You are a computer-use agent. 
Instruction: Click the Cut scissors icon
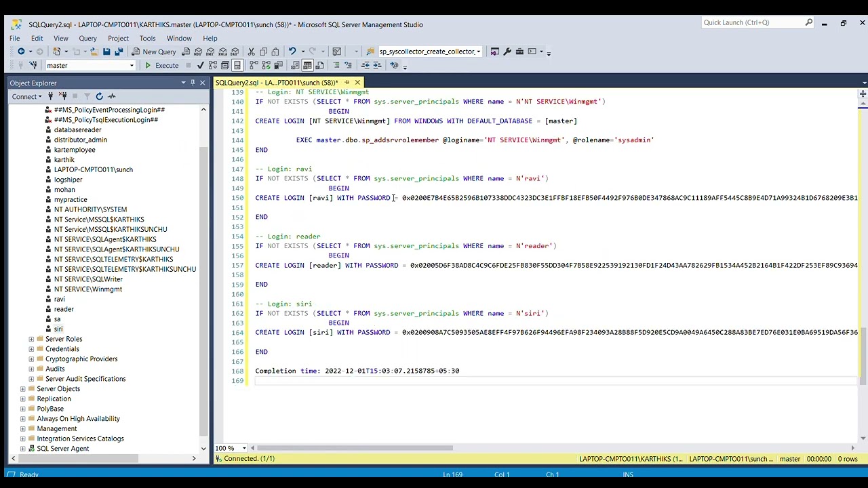pyautogui.click(x=251, y=52)
